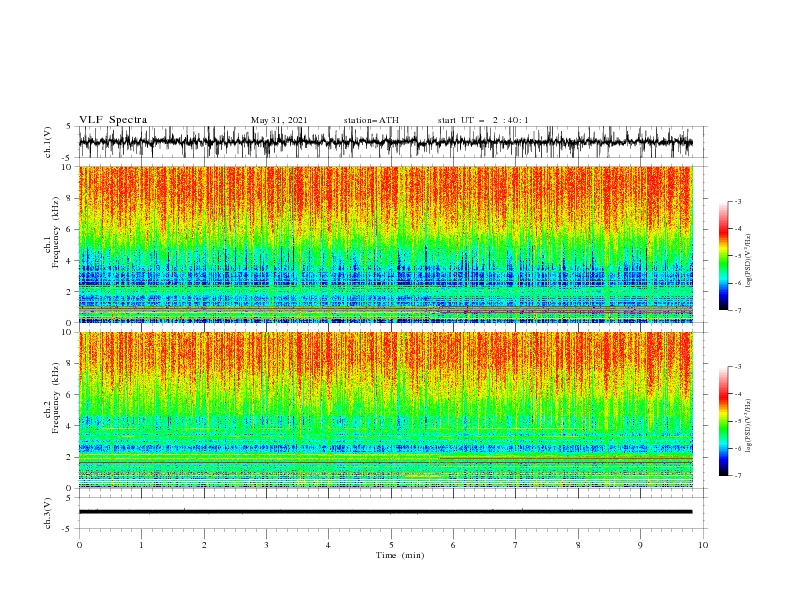Click the "VLF Spectra" plot title

tap(113, 120)
